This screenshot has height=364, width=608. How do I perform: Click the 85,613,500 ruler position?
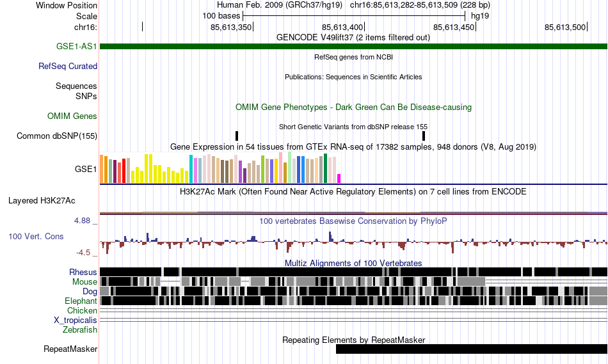click(565, 27)
